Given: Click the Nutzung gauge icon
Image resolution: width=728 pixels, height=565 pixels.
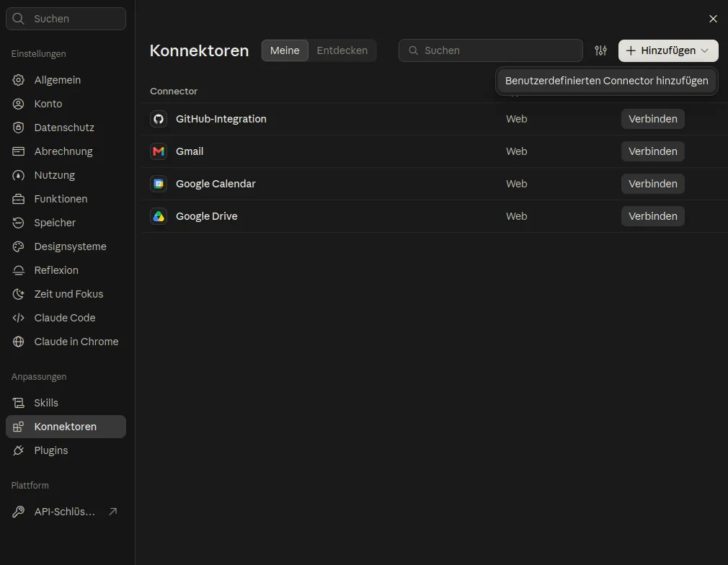Looking at the screenshot, I should [18, 175].
